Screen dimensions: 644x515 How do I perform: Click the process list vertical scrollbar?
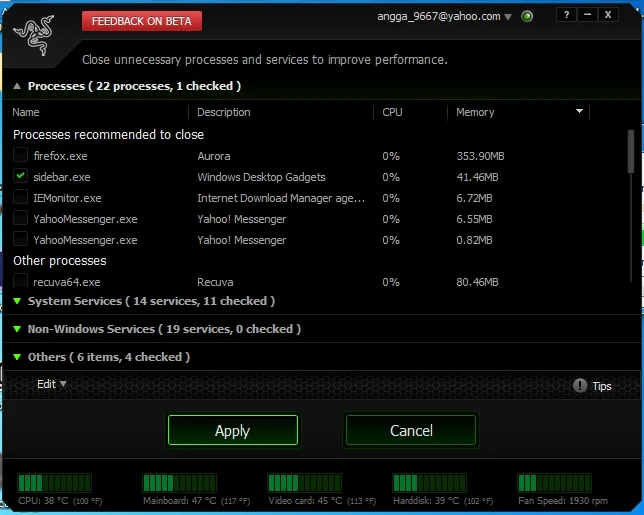tap(631, 151)
